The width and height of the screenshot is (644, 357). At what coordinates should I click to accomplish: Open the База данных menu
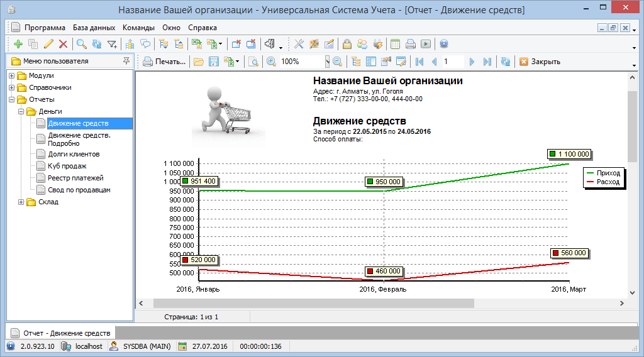click(94, 28)
